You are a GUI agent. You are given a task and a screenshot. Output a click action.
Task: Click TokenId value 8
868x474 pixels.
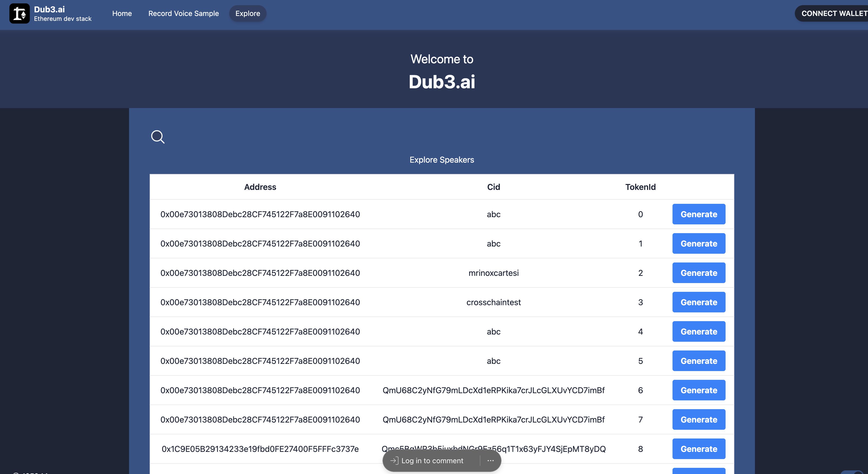click(640, 449)
